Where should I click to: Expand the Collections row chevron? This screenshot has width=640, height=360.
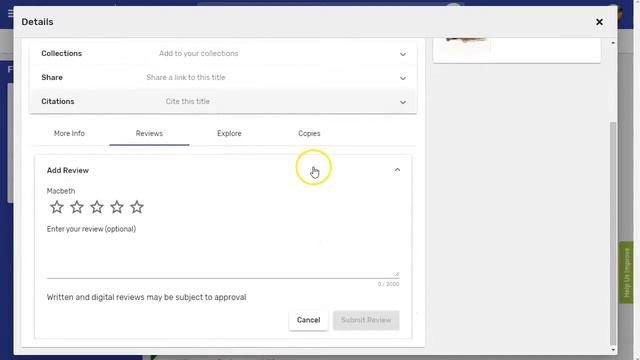tap(403, 54)
